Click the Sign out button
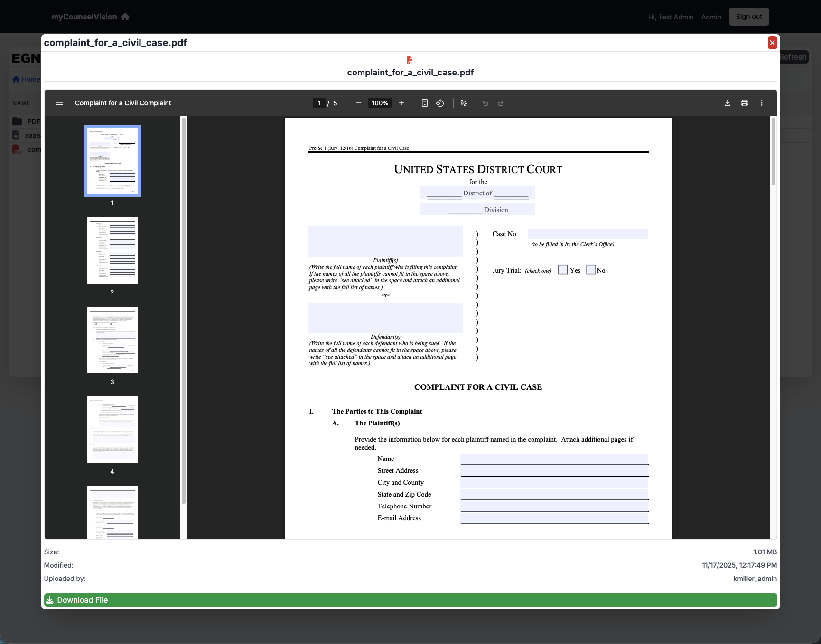 click(749, 16)
